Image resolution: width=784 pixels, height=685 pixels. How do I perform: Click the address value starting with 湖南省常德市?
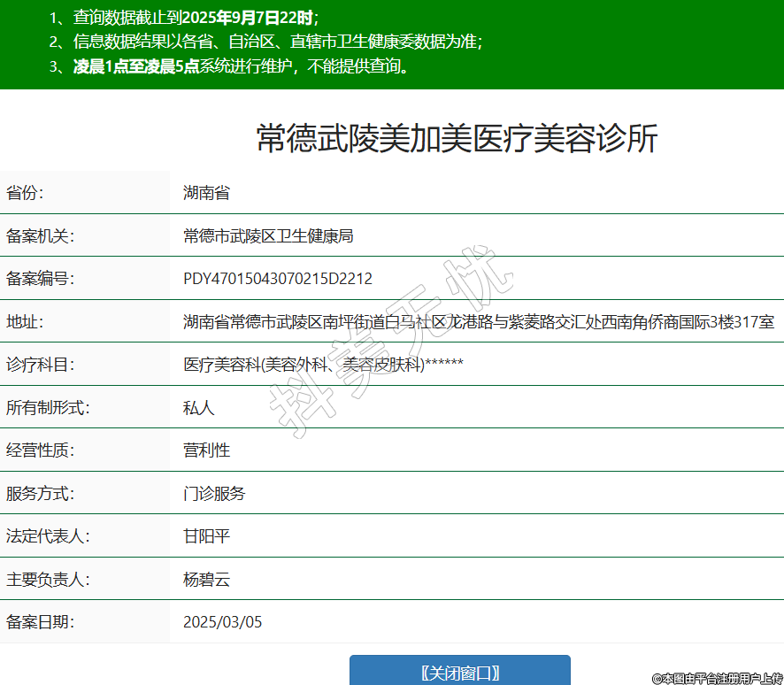[x=478, y=322]
